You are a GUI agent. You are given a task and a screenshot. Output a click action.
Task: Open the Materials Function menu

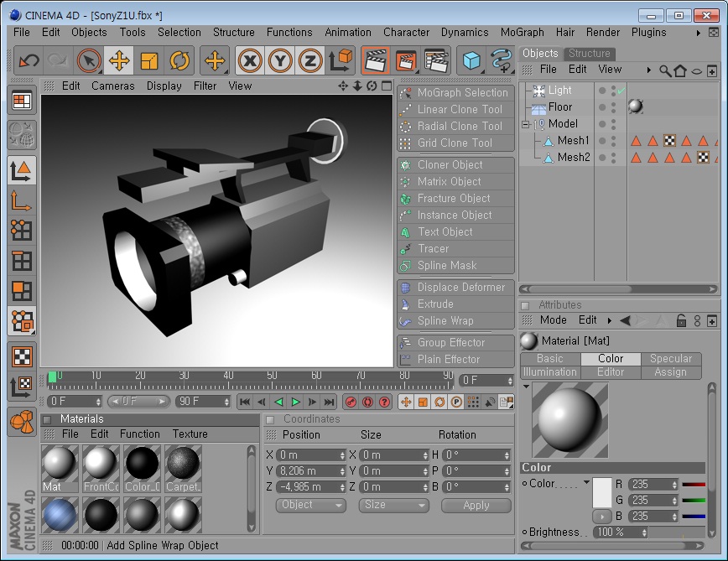click(140, 434)
